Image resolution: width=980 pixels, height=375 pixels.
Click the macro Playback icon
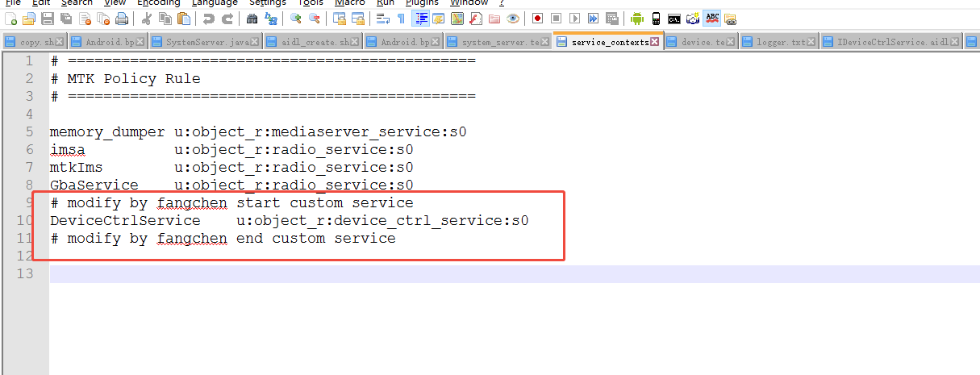coord(574,18)
